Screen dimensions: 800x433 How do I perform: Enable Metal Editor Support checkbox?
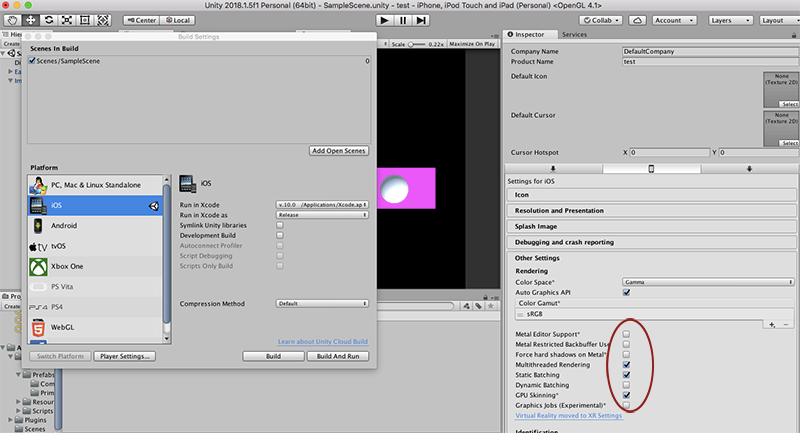click(627, 334)
